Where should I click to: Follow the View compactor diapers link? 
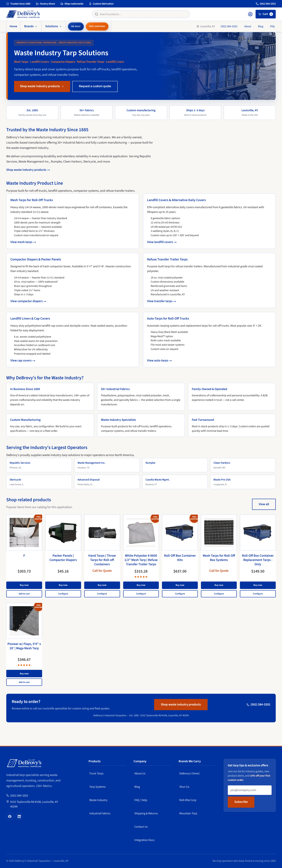[x=28, y=301]
